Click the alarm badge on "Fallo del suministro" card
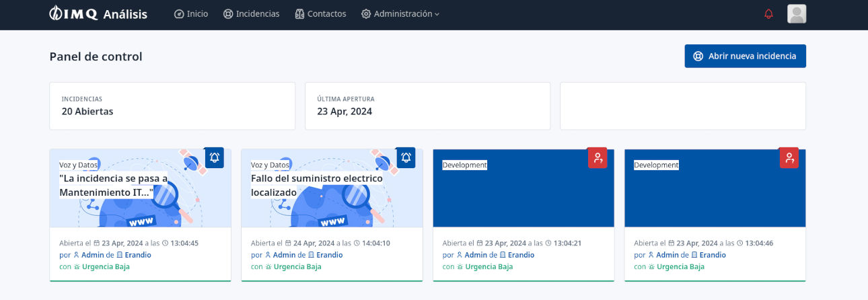868x300 pixels. point(406,157)
